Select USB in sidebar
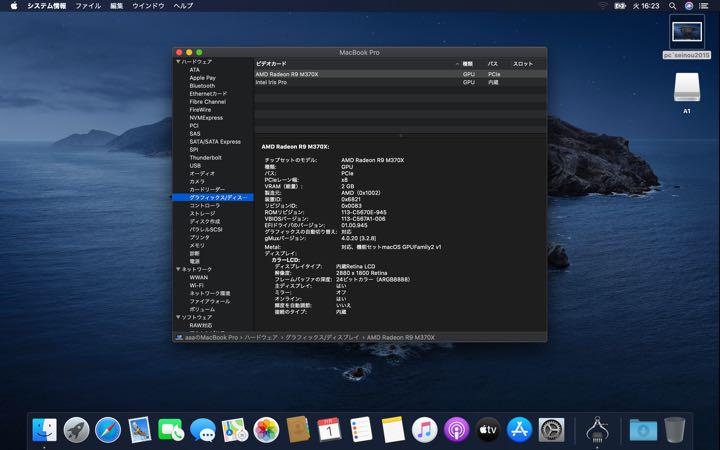720x450 pixels. point(195,166)
